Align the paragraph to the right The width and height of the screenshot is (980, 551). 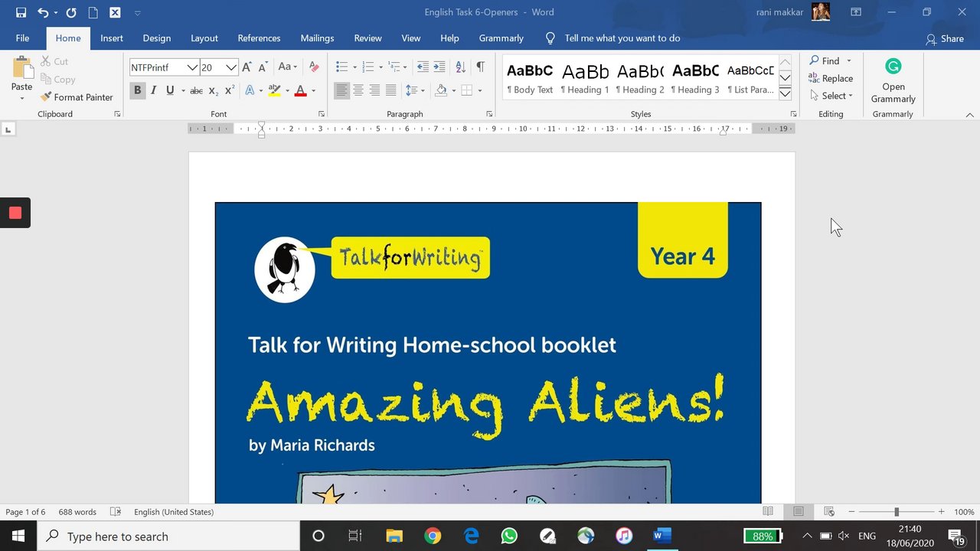[374, 90]
